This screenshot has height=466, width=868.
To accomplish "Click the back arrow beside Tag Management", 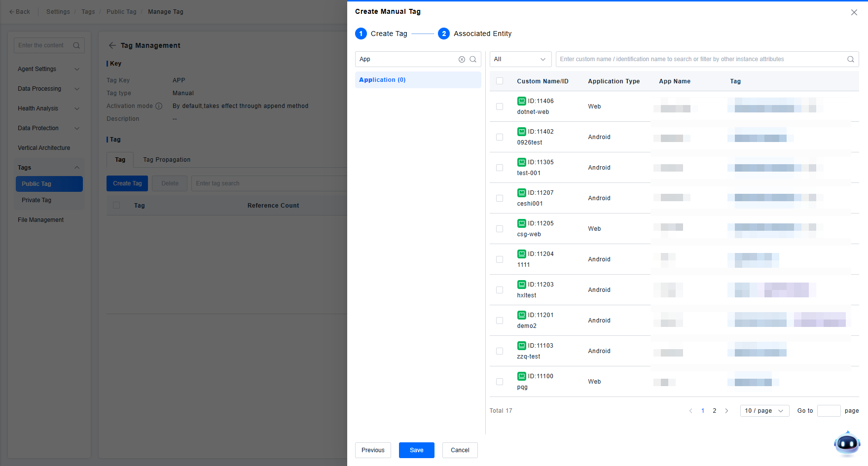I will (112, 45).
